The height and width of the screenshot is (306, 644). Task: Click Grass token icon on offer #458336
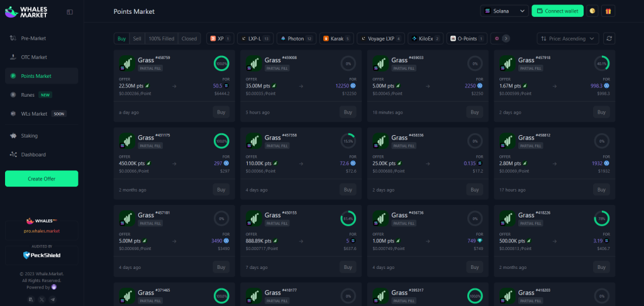pyautogui.click(x=380, y=141)
